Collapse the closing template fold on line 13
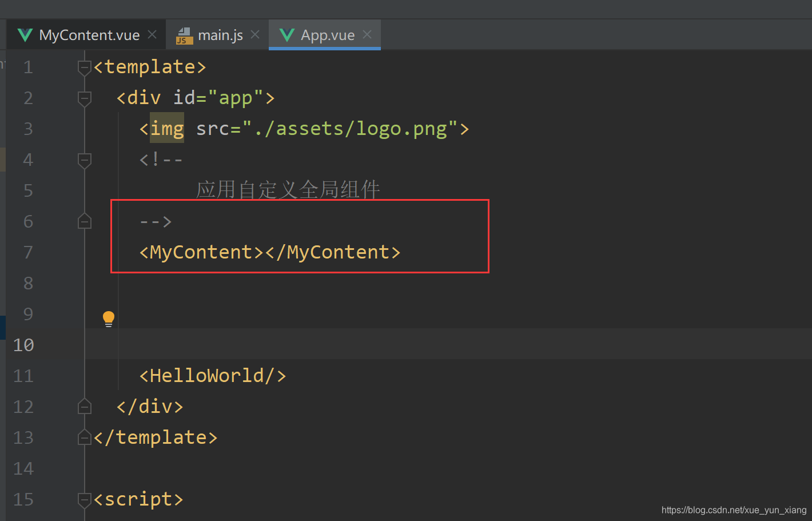 (85, 438)
